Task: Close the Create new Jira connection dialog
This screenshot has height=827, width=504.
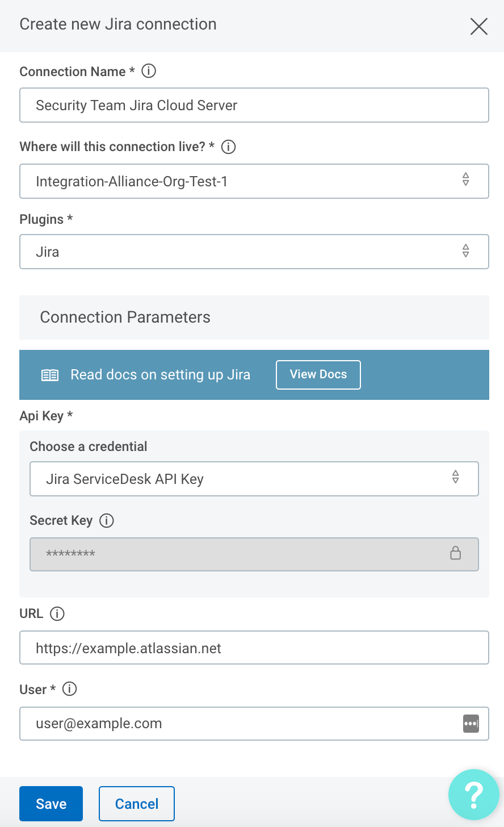Action: tap(478, 26)
